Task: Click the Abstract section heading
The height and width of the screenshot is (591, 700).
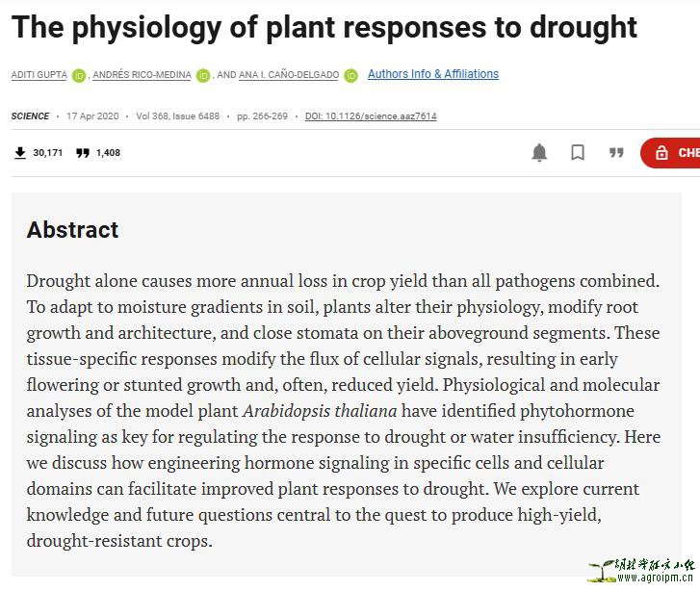Action: (72, 230)
